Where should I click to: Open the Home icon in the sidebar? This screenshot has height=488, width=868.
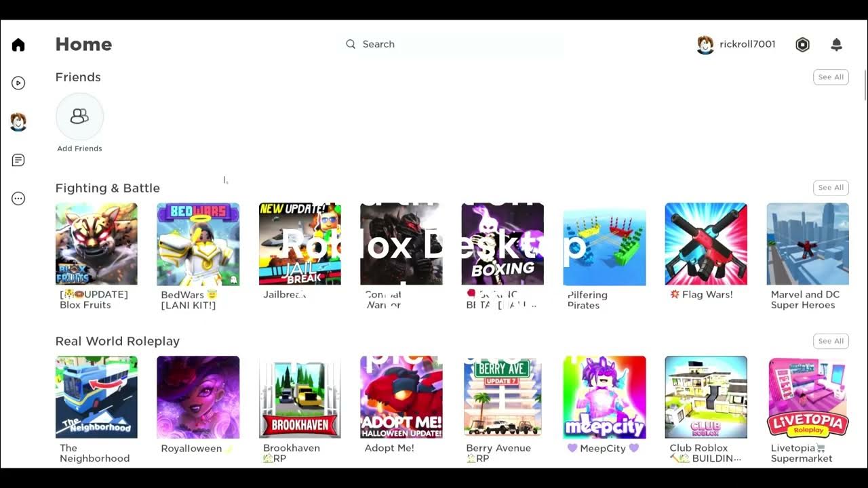click(18, 45)
